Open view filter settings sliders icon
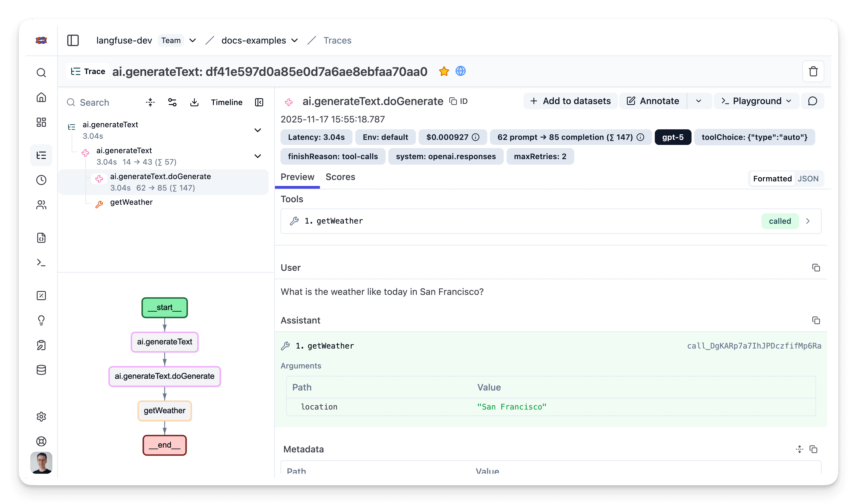This screenshot has height=504, width=857. pos(172,102)
